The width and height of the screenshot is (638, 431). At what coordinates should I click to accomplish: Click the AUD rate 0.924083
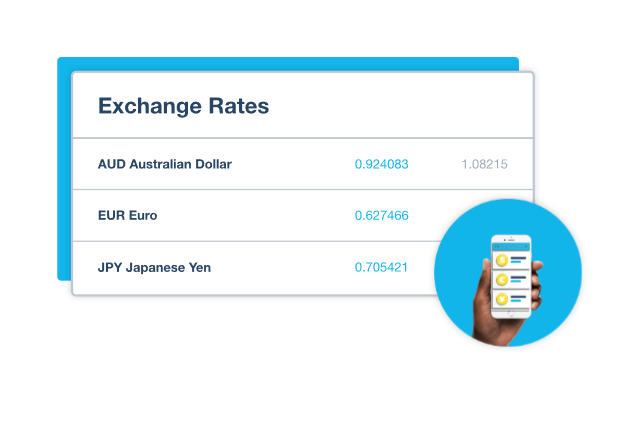click(x=381, y=164)
